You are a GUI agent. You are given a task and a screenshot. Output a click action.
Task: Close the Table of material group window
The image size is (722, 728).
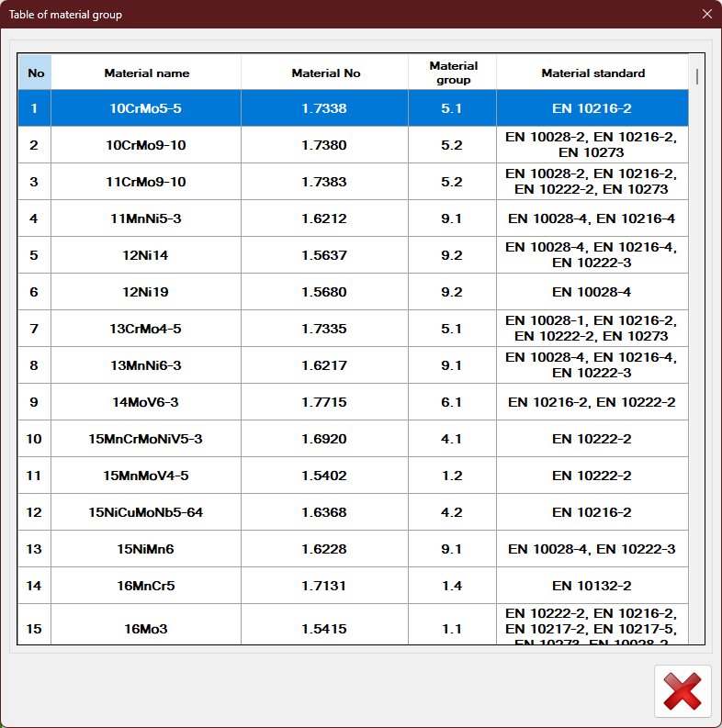coord(706,14)
